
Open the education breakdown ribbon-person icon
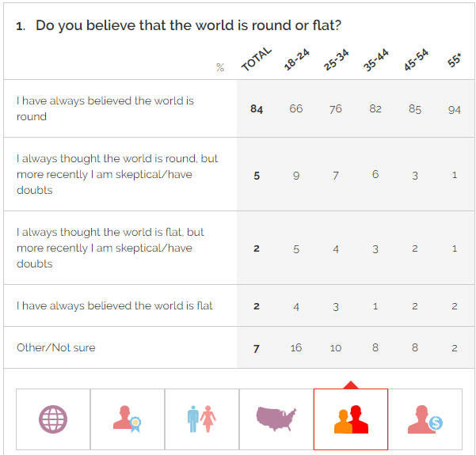[x=128, y=419]
